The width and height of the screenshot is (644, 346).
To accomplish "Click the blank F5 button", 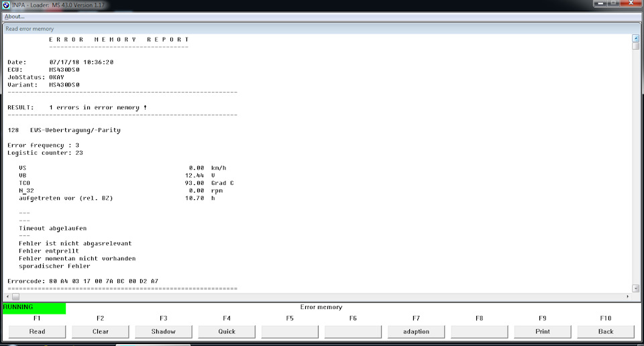I will coord(290,332).
